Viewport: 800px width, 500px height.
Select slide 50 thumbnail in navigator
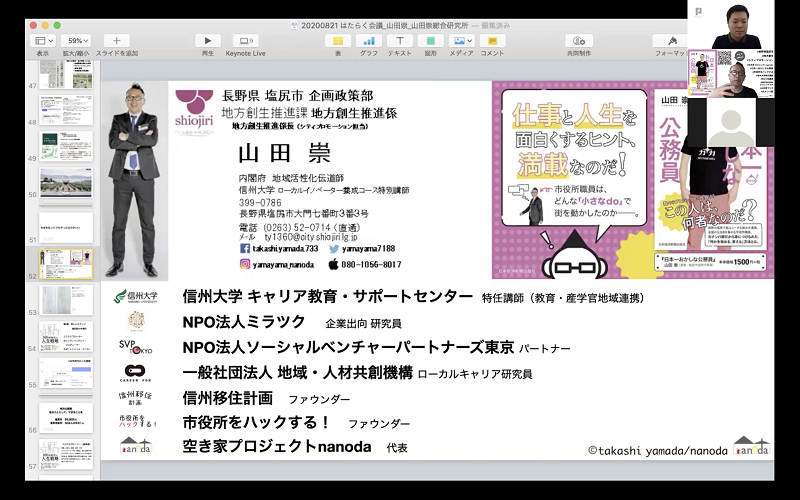66,182
